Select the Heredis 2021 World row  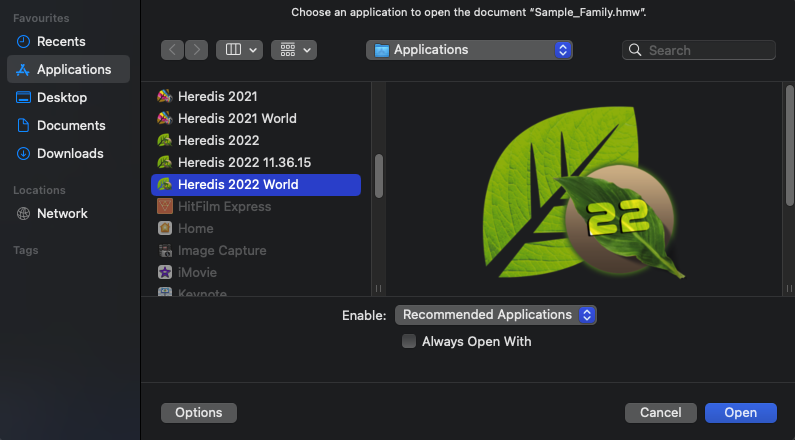(256, 118)
